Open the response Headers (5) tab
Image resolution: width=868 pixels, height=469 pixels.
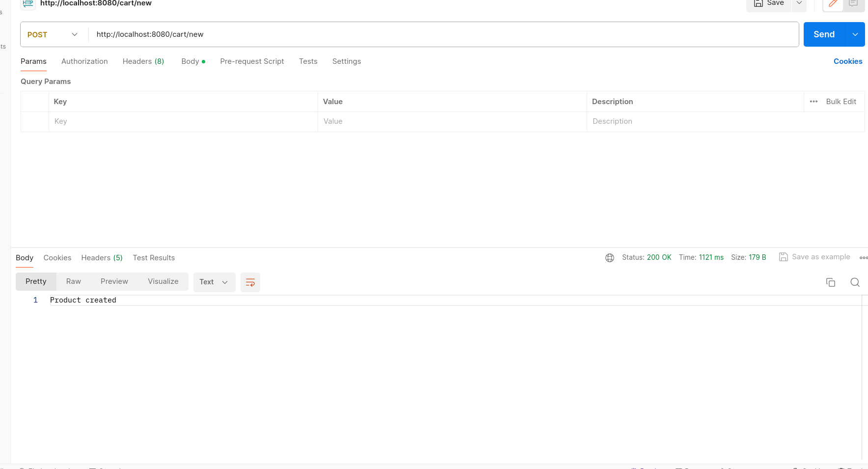pos(102,258)
